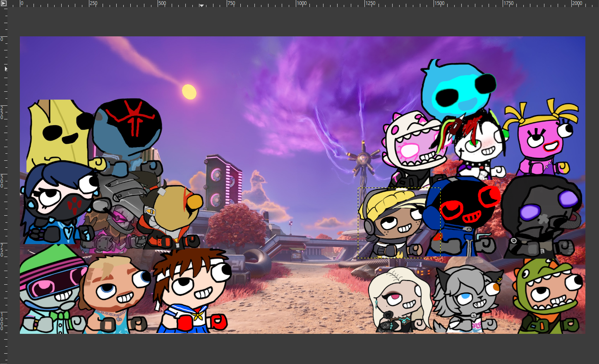Click the black-faced character with red eyes

click(x=463, y=217)
